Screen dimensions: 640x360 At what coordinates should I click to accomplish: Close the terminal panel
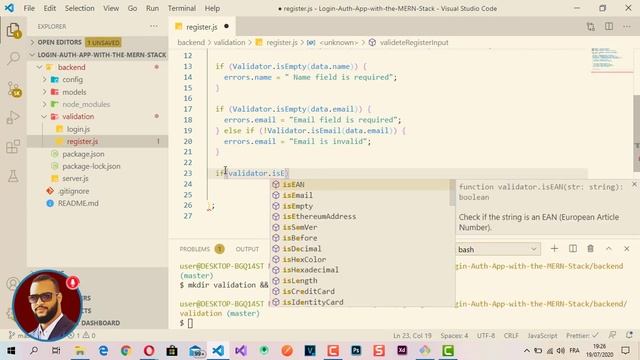[x=627, y=249]
